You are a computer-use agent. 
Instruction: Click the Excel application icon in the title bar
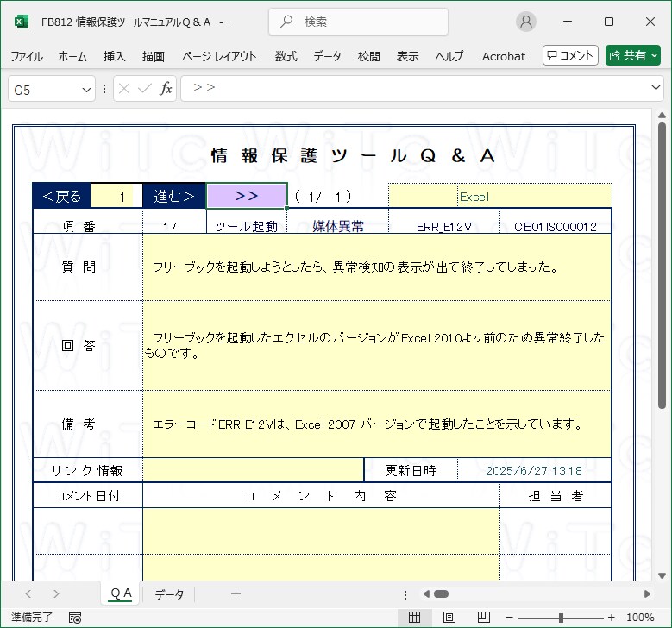[x=22, y=22]
